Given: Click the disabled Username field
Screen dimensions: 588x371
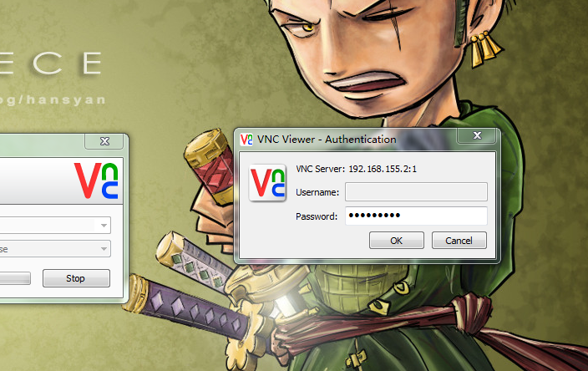Looking at the screenshot, I should pyautogui.click(x=416, y=191).
